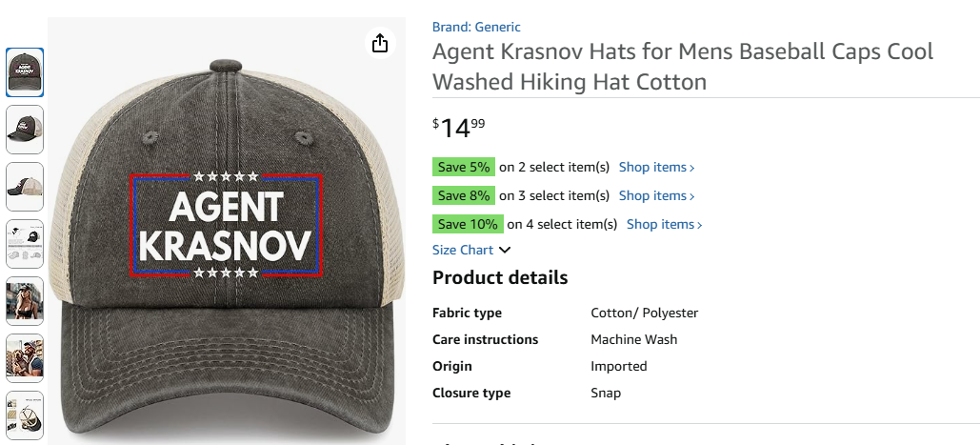Click the green Save 8% badge

click(x=463, y=195)
